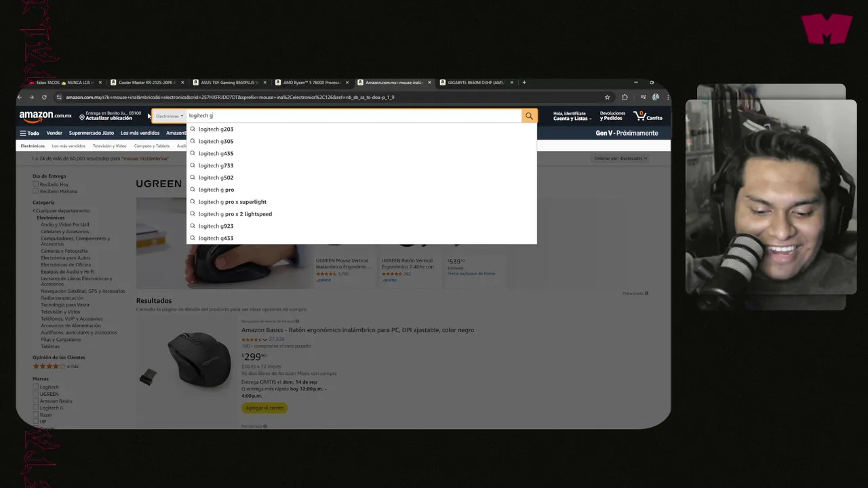Choose suggestion logitech g pro x superlight

pyautogui.click(x=361, y=202)
